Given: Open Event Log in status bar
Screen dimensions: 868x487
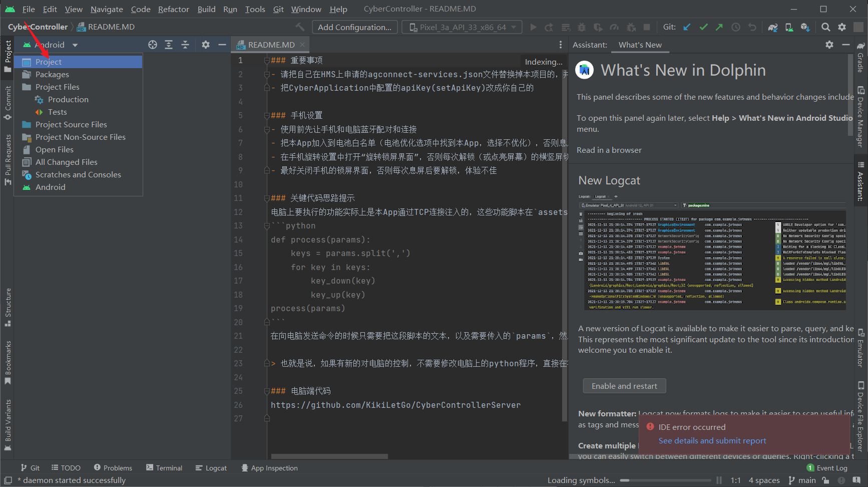Looking at the screenshot, I should pyautogui.click(x=827, y=468).
